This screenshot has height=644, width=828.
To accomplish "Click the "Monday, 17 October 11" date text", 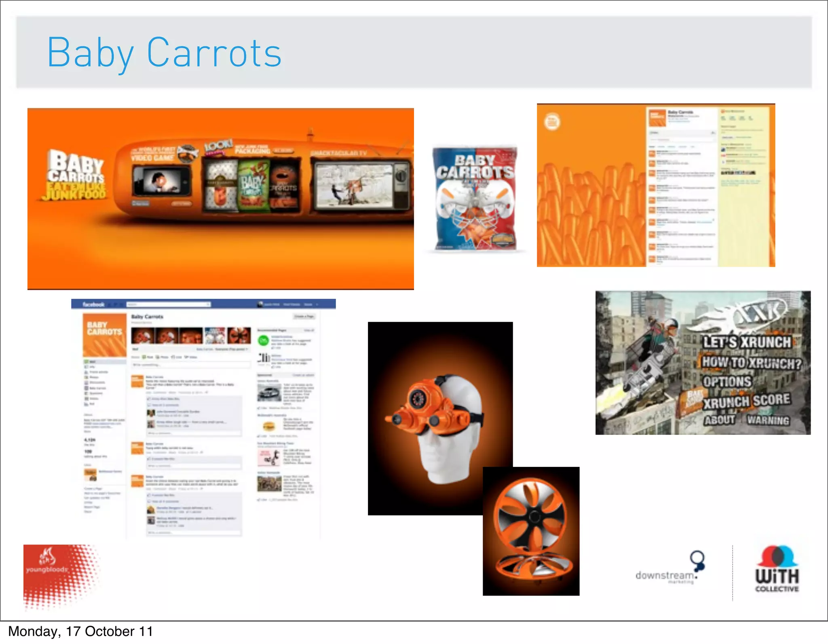I will [x=80, y=632].
